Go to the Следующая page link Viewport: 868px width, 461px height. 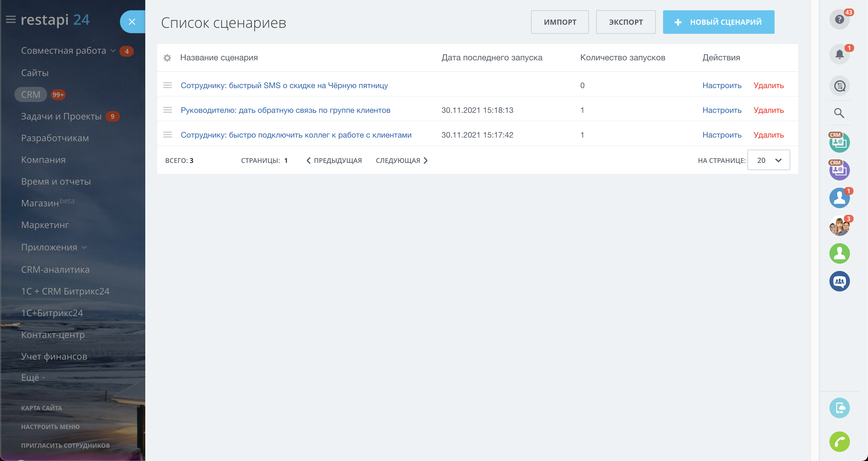401,161
